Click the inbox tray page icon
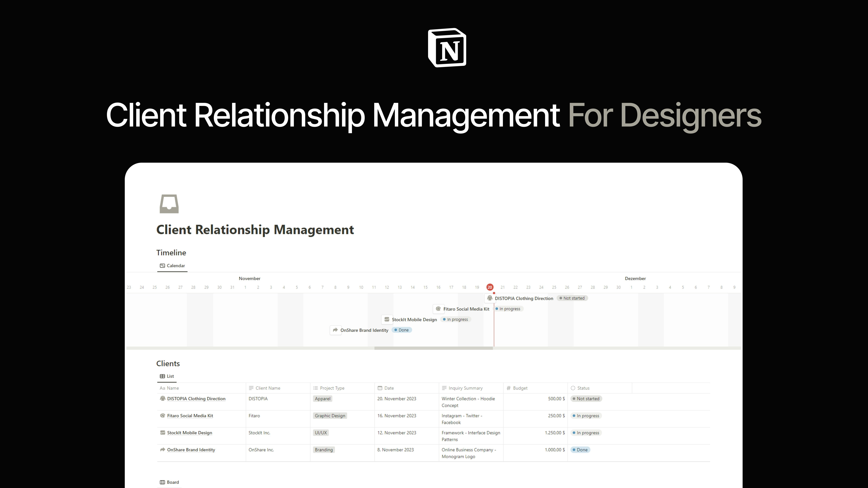Viewport: 868px width, 488px height. [169, 204]
